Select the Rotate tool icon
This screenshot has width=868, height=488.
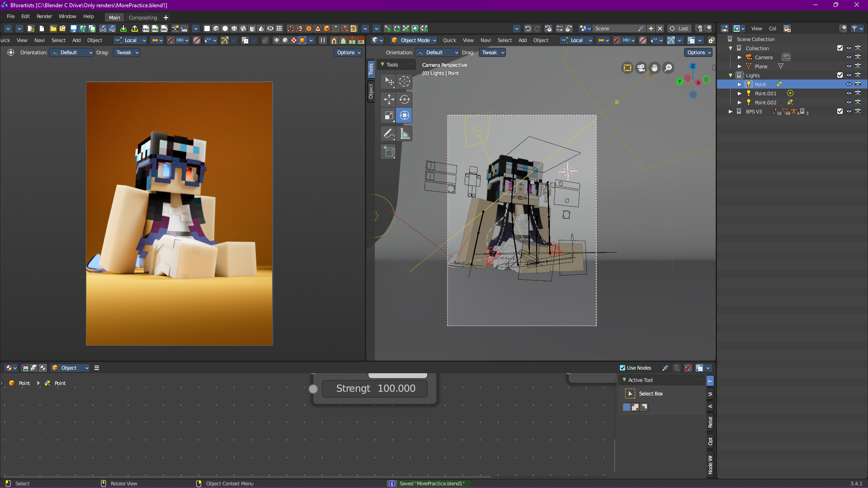click(405, 99)
